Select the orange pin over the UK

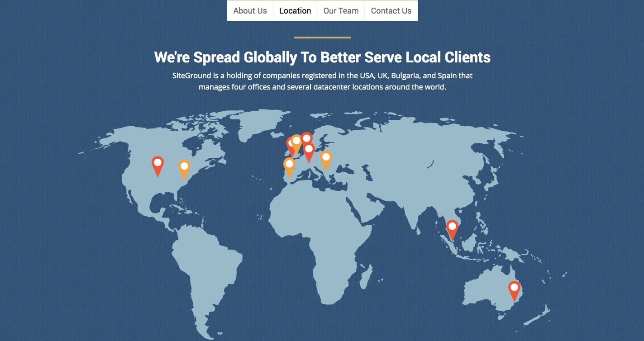296,144
